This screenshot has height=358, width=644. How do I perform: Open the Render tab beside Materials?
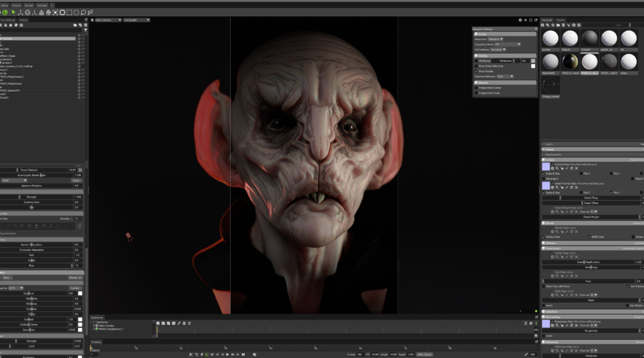pyautogui.click(x=560, y=19)
